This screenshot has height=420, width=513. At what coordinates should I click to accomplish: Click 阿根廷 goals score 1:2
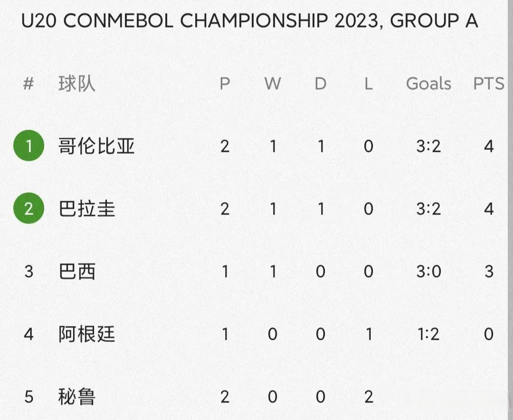[x=428, y=334]
